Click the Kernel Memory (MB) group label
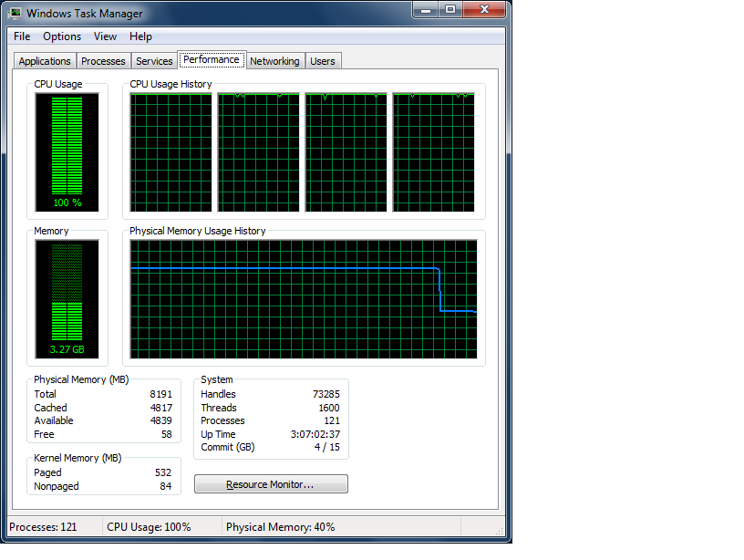 pos(77,458)
